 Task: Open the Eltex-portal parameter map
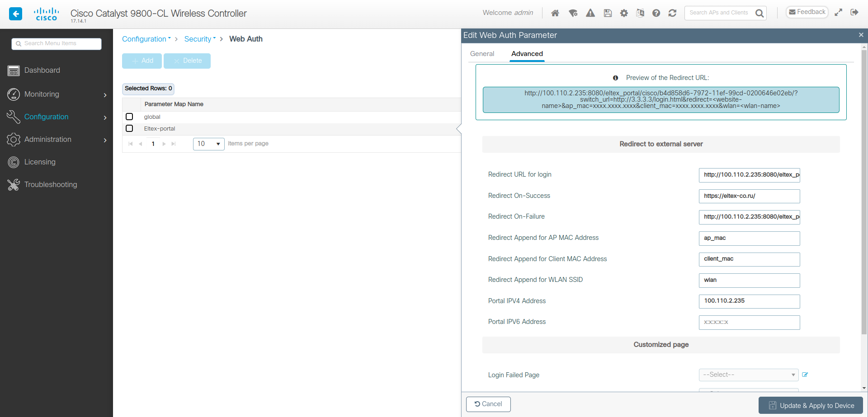(x=160, y=129)
